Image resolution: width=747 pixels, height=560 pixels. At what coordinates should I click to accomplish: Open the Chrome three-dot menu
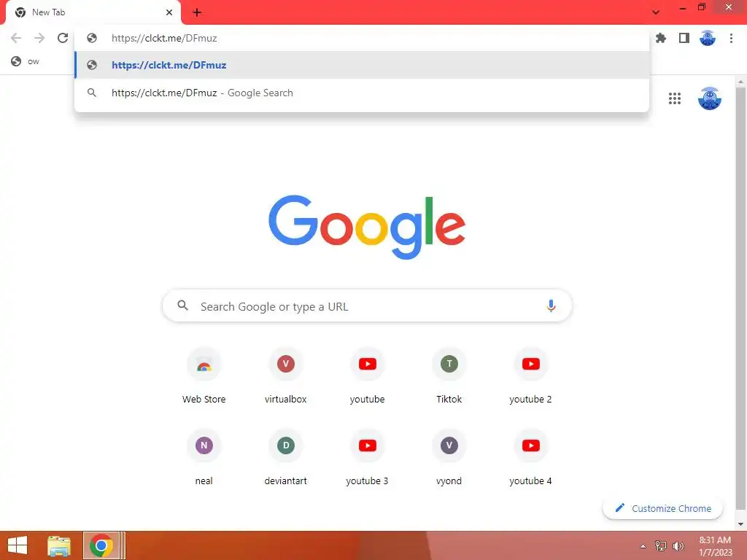click(x=731, y=38)
